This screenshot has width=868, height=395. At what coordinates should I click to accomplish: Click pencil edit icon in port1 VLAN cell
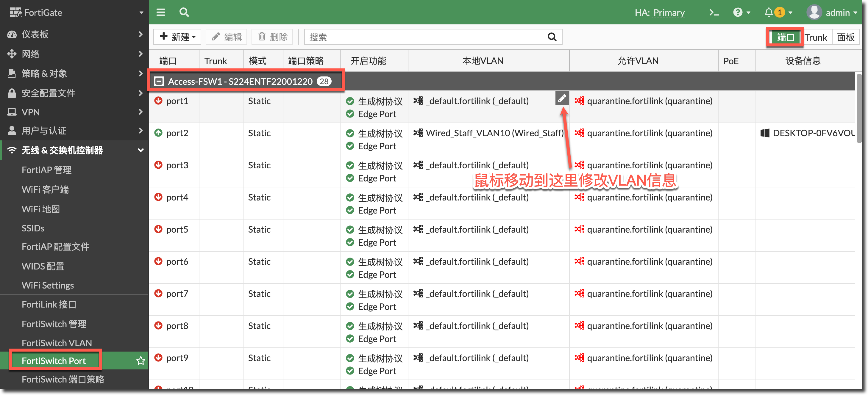pos(562,98)
